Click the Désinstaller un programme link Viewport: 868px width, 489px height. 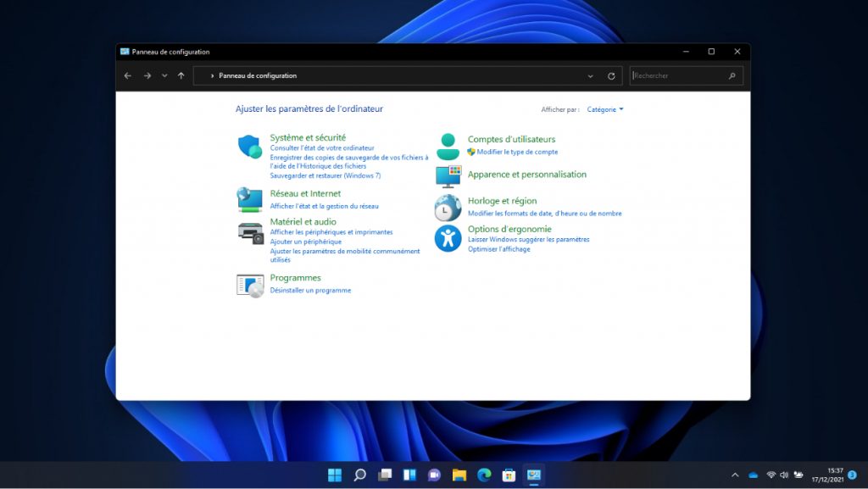(x=310, y=291)
